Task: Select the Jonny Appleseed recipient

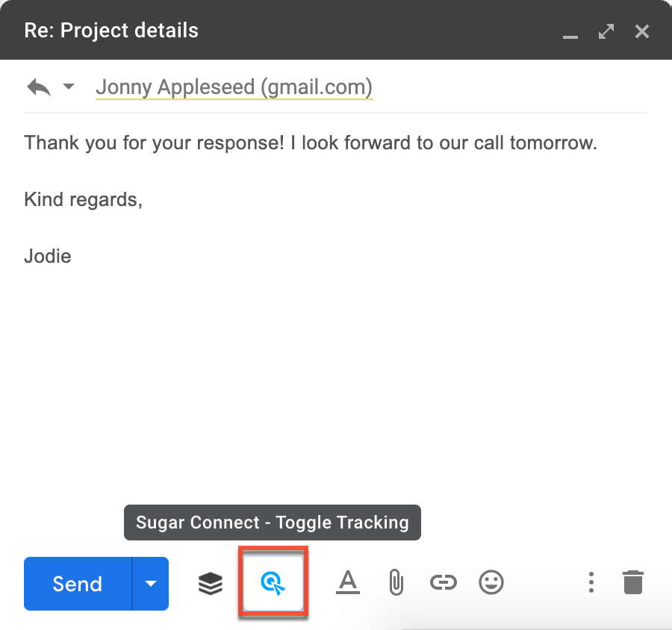Action: (234, 87)
